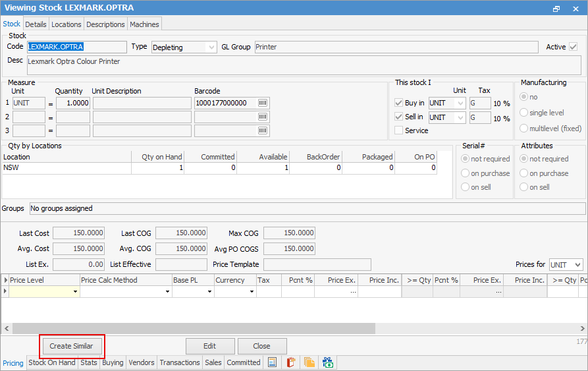
Task: Select the NSW location row
Action: click(x=219, y=167)
